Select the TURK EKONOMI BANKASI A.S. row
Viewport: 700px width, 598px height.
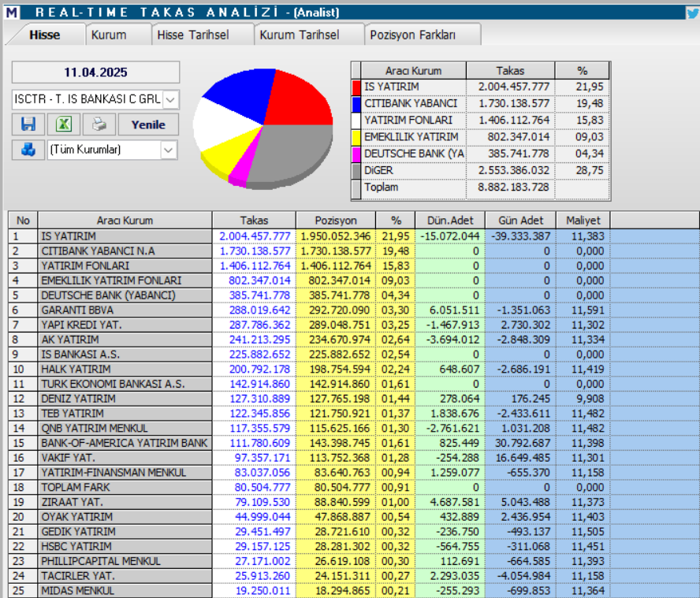pos(354,384)
